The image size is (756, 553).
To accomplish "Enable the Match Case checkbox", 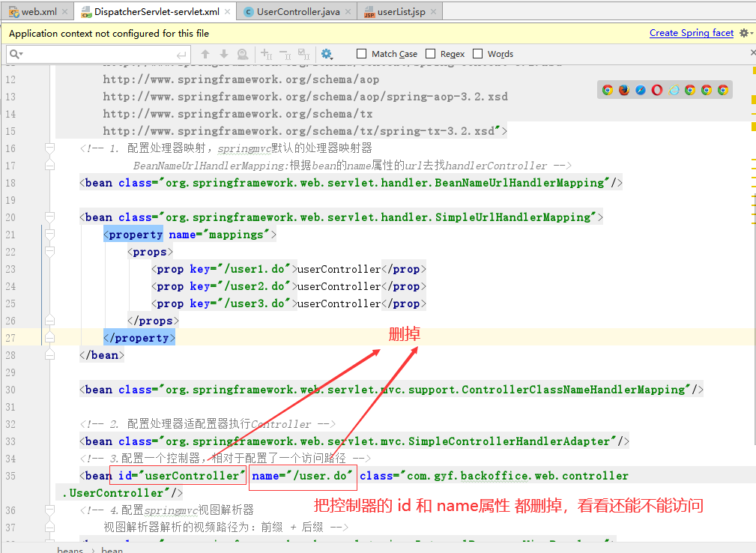I will point(361,53).
